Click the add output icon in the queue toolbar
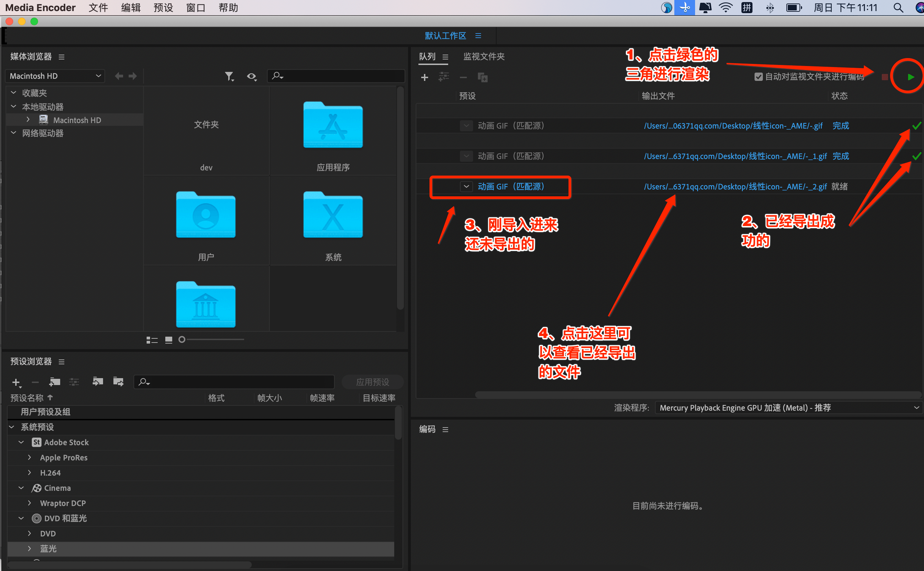 click(x=444, y=77)
